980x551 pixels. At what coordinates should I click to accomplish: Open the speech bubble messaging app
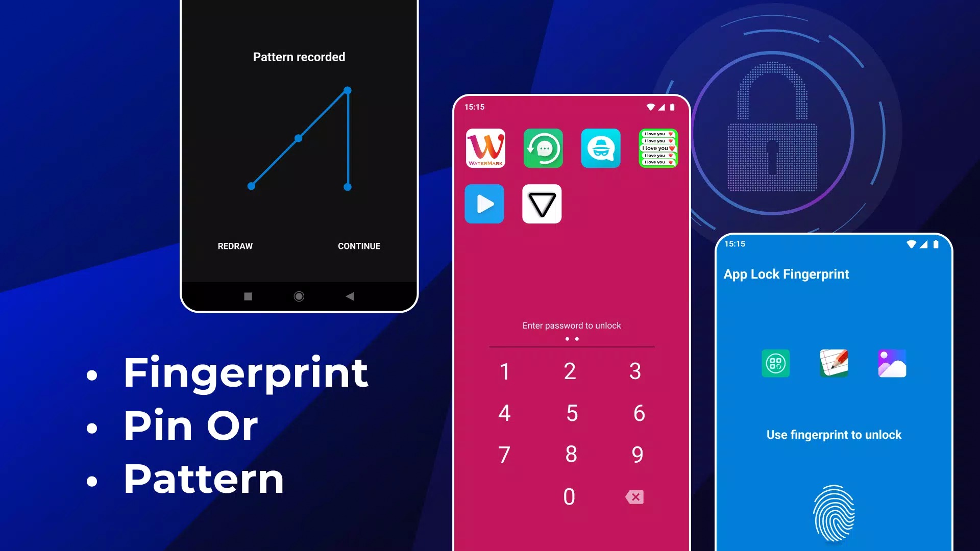click(543, 147)
